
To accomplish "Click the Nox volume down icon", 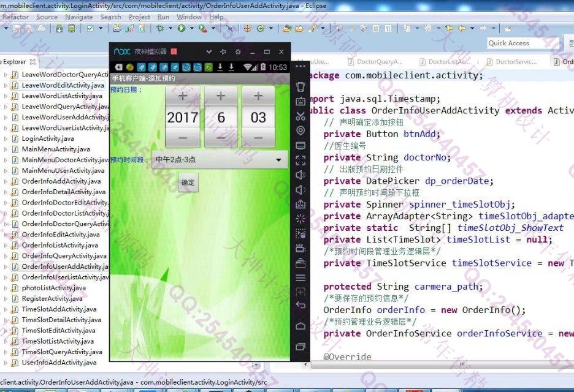I will [x=300, y=190].
